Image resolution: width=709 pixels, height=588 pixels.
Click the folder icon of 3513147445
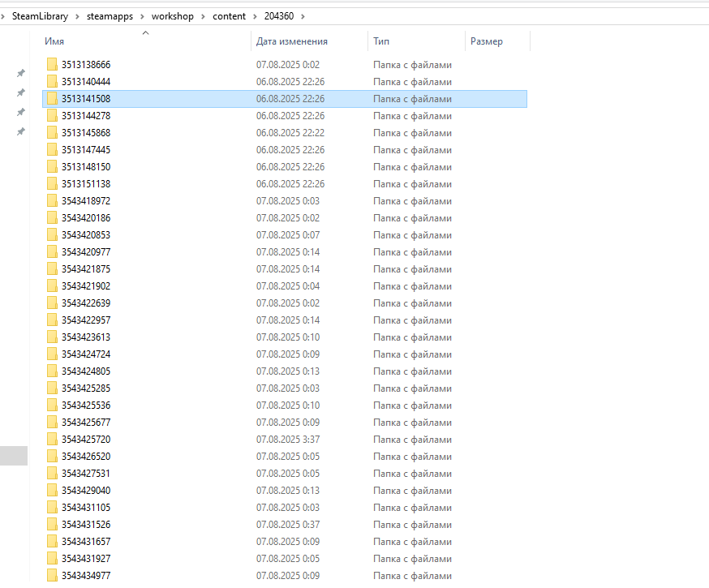(x=52, y=149)
